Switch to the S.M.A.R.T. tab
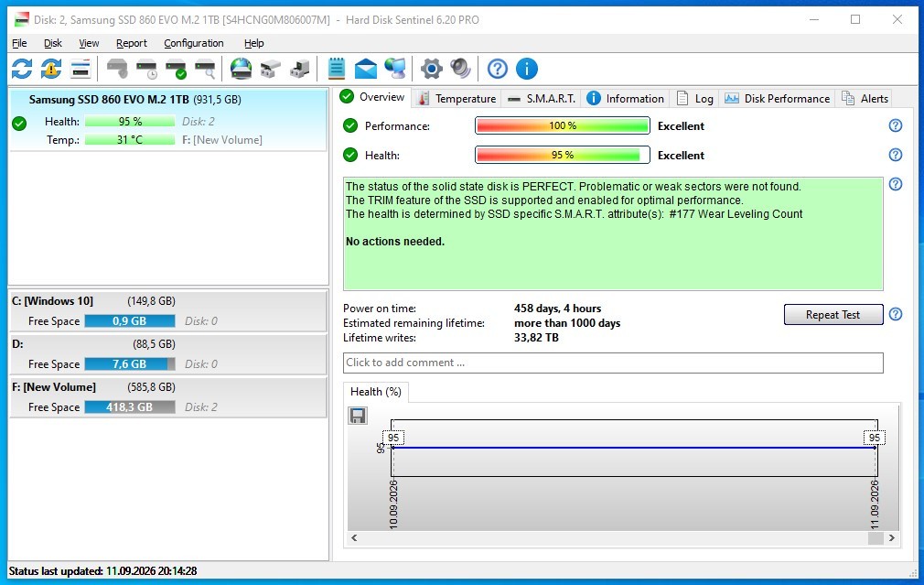This screenshot has height=585, width=924. pyautogui.click(x=541, y=99)
